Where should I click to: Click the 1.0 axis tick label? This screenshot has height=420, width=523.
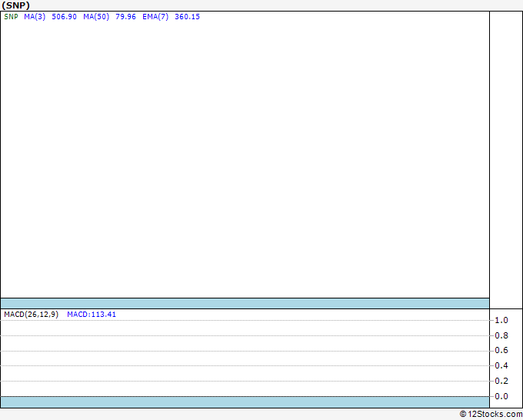(x=501, y=320)
